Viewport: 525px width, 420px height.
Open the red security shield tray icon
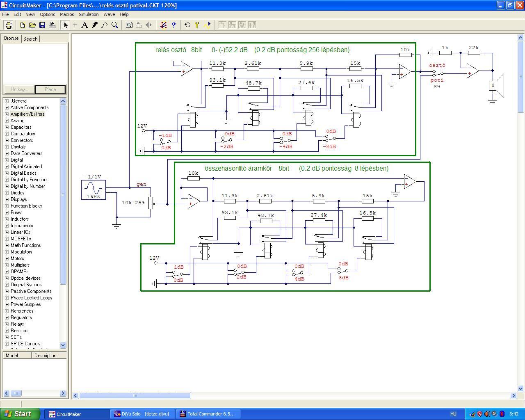coord(479,414)
